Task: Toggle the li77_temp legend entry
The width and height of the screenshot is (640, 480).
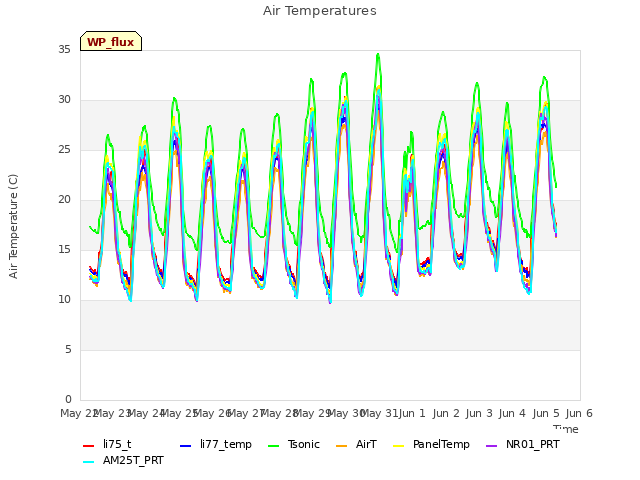Action: tap(216, 444)
